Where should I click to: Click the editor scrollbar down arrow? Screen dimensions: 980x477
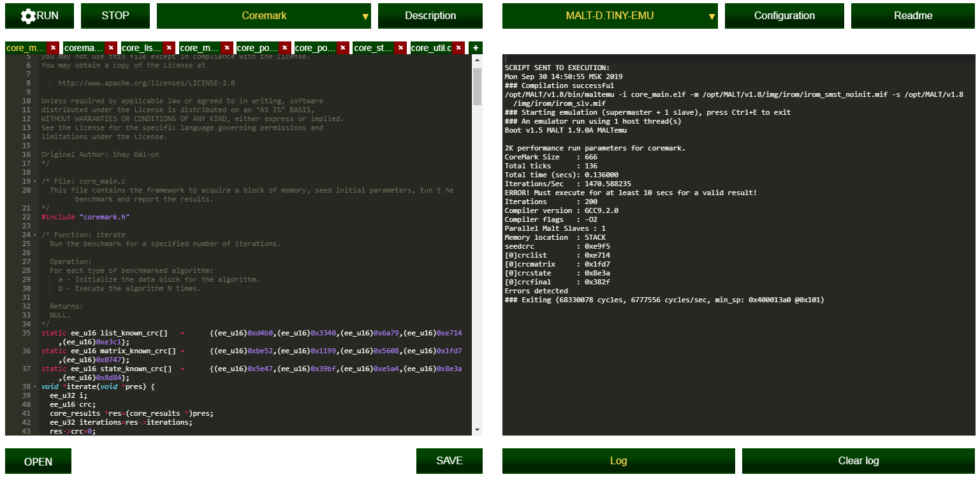point(477,430)
